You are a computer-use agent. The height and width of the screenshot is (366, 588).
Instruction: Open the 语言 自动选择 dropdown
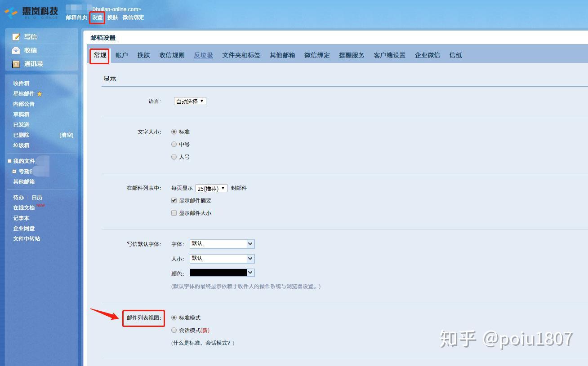190,101
